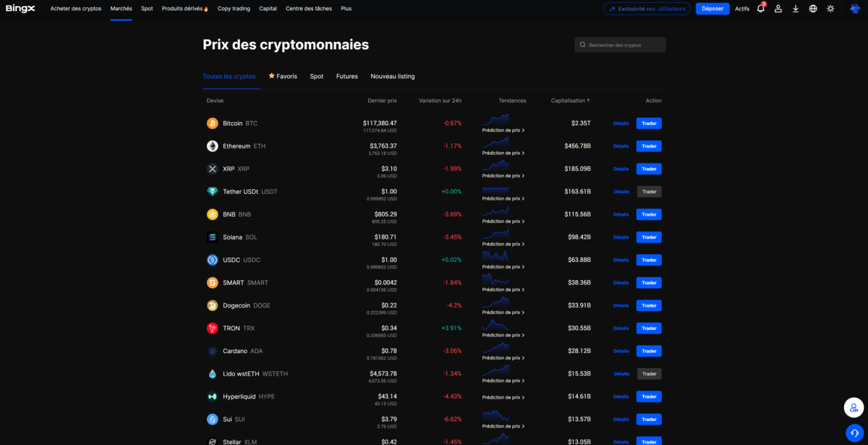Click Trader button for Hyperliquid
Image resolution: width=868 pixels, height=445 pixels.
click(x=649, y=397)
